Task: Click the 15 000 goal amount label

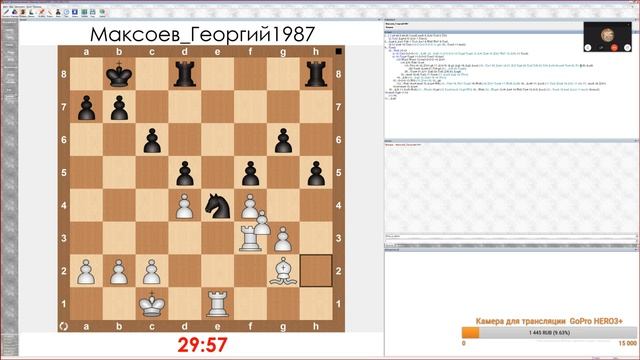Action: pyautogui.click(x=627, y=343)
